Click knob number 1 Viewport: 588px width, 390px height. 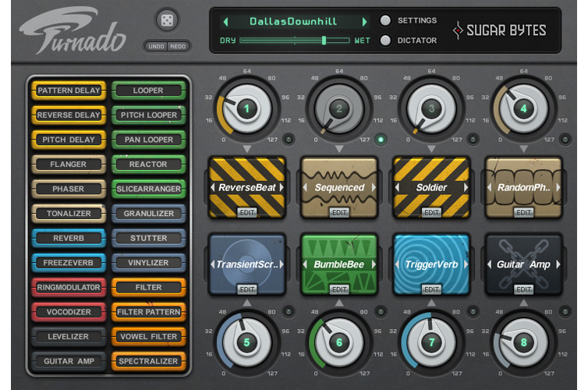247,109
